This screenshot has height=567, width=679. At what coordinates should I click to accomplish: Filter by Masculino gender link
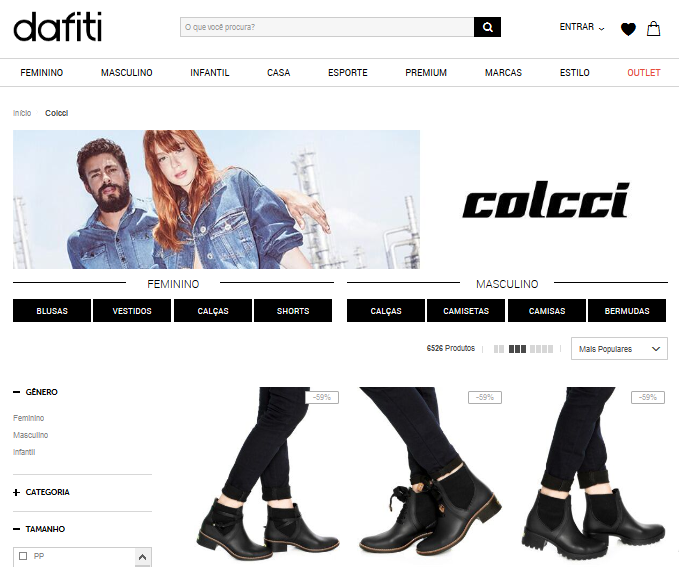(x=30, y=435)
